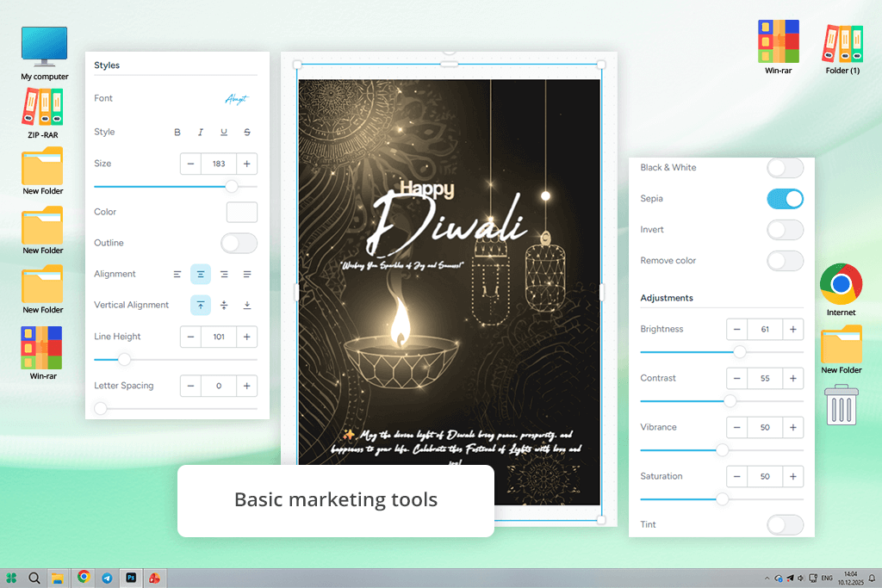Decrease the Letter Spacing value
This screenshot has height=588, width=882.
(190, 386)
